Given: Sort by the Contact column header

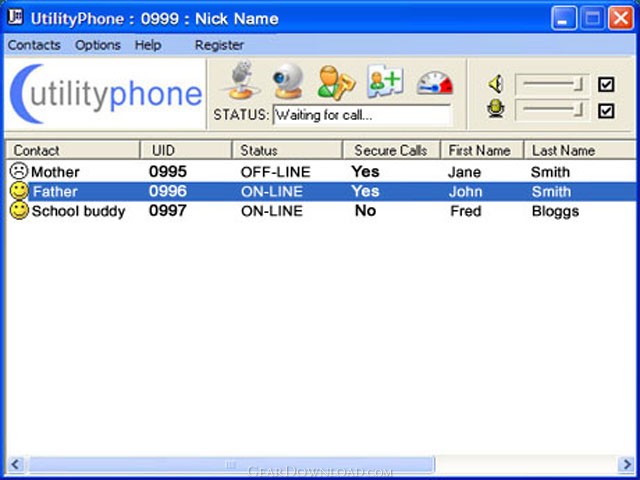Looking at the screenshot, I should [x=73, y=150].
